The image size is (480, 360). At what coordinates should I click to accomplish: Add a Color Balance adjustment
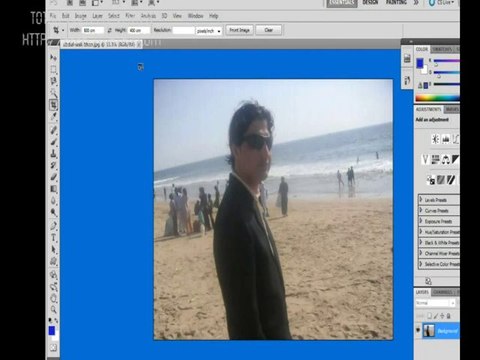[446, 160]
